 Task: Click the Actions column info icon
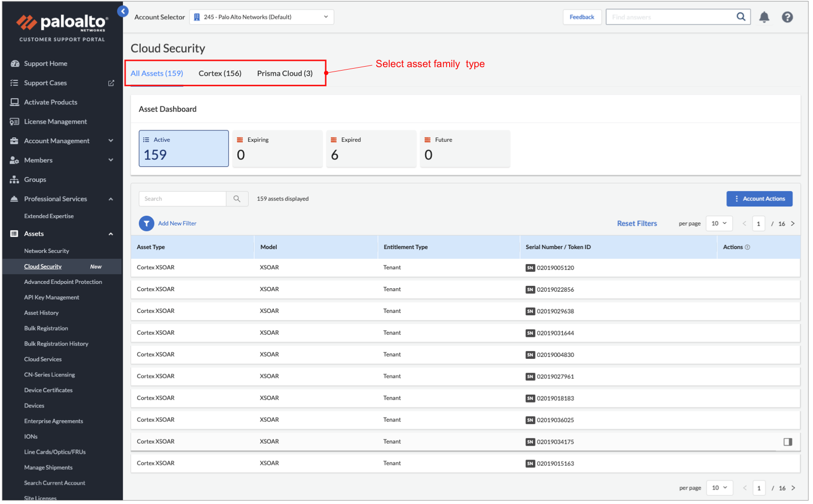coord(747,247)
